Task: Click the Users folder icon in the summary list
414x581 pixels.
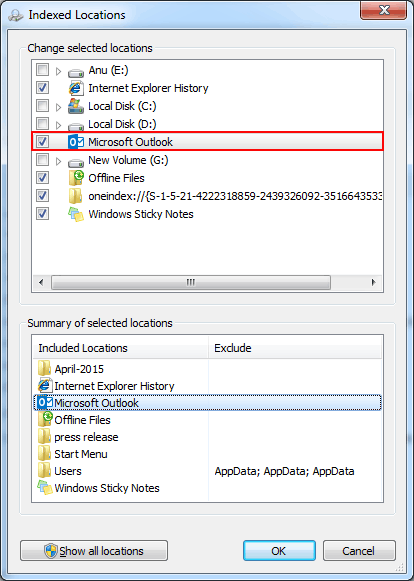Action: (44, 471)
